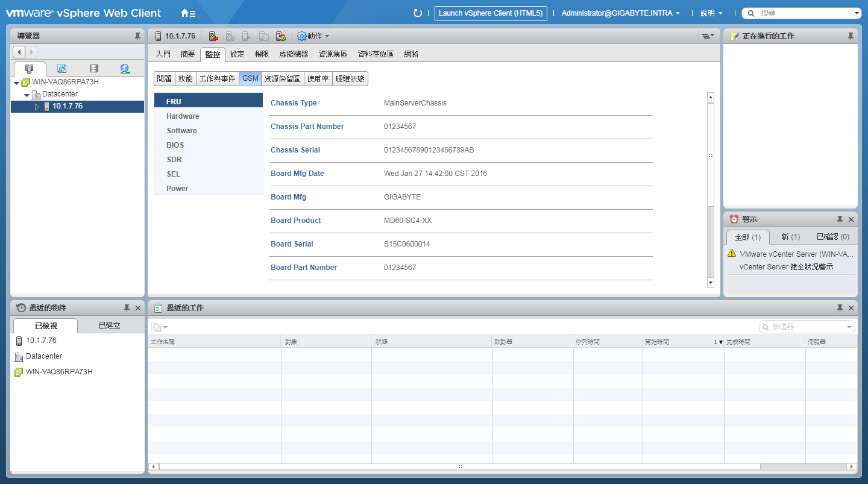This screenshot has height=484, width=868.
Task: Pin the 導覽器 navigator panel
Action: coord(137,36)
